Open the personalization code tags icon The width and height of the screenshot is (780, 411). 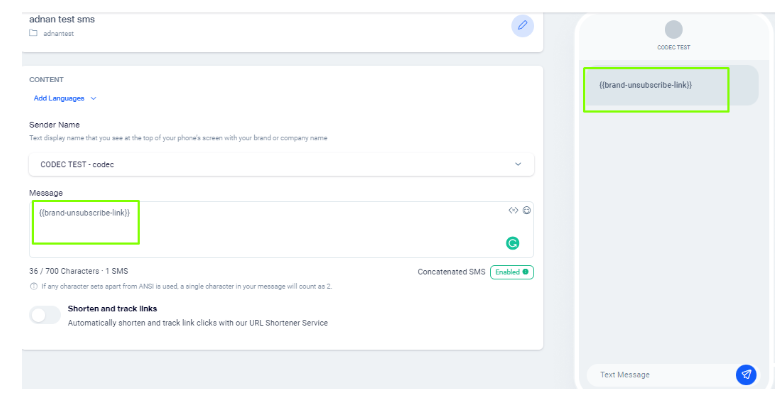513,210
